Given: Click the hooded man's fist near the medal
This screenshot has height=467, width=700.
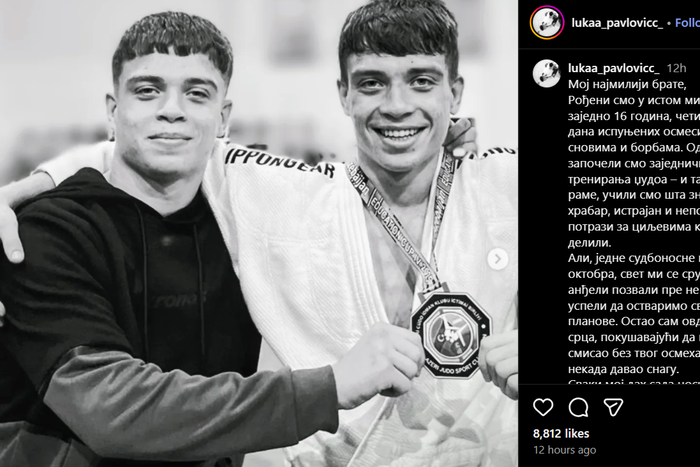Looking at the screenshot, I should (379, 359).
